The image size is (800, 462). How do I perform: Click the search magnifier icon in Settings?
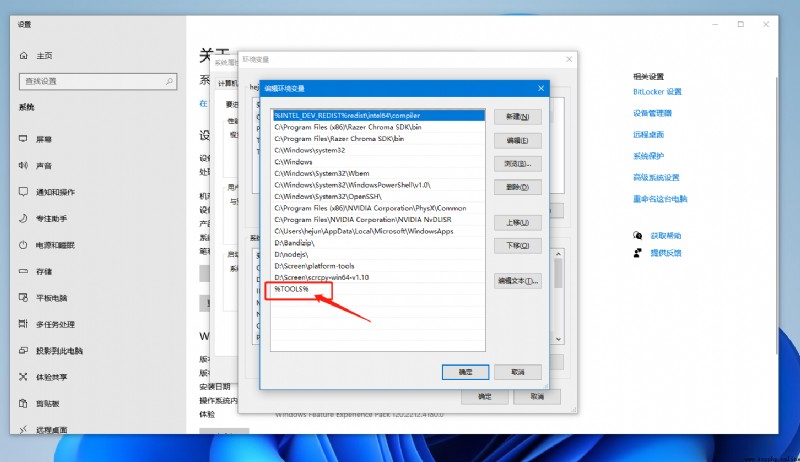(169, 82)
